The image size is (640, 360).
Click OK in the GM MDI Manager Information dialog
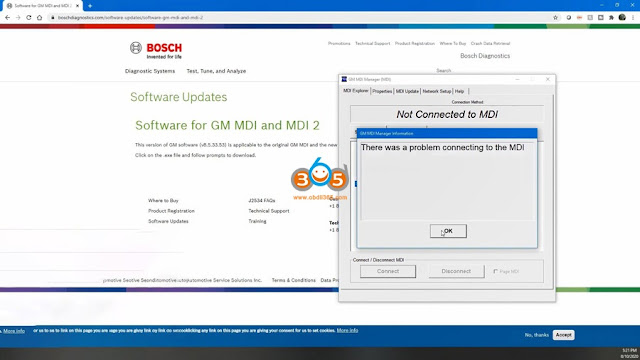point(448,231)
